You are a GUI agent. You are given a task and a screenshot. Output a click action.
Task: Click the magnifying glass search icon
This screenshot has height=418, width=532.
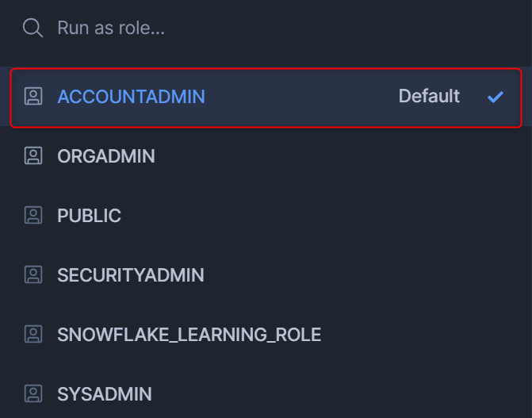click(33, 28)
